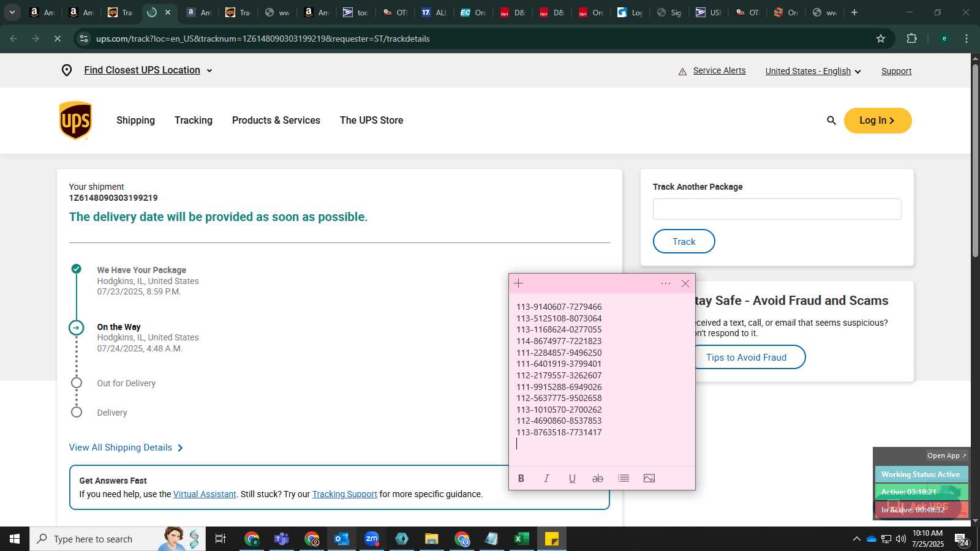Open Outlook from the taskbar
The width and height of the screenshot is (980, 551).
tap(342, 539)
